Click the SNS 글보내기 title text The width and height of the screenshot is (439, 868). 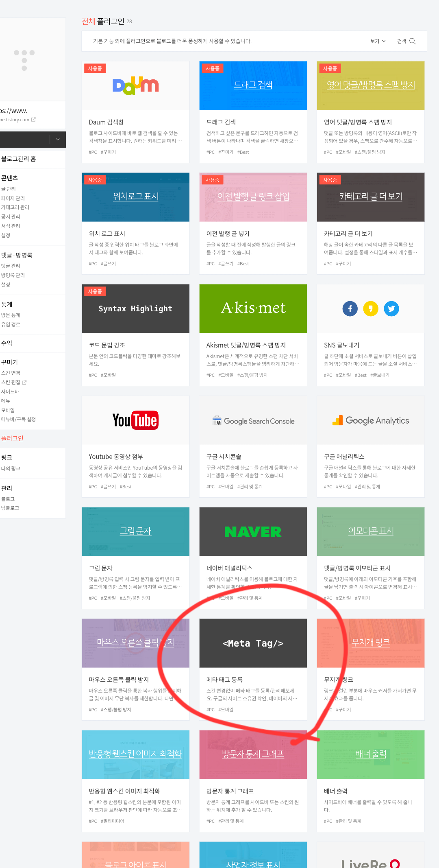click(x=341, y=345)
